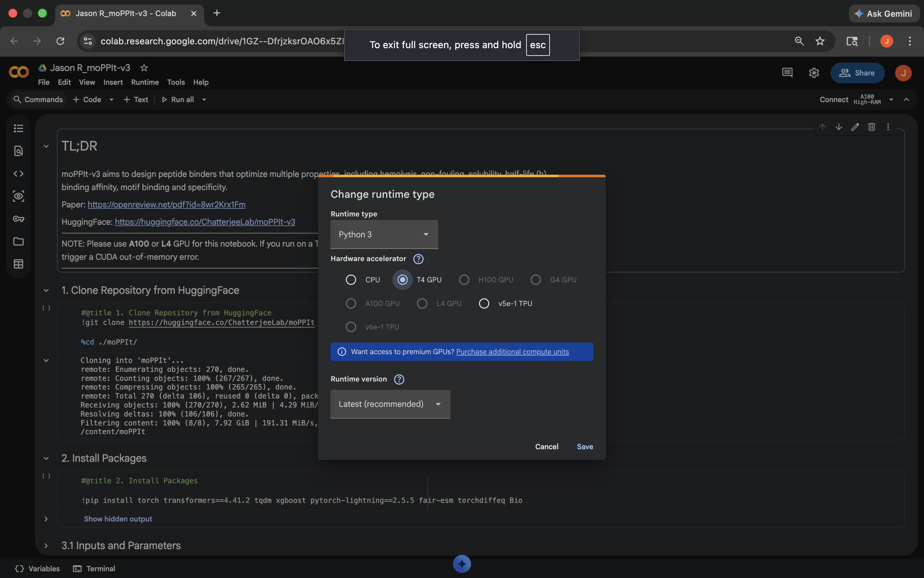Open the Code insert options arrow

point(112,100)
